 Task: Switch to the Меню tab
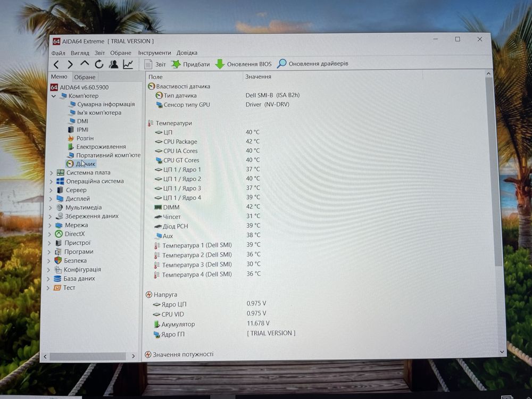click(x=59, y=77)
